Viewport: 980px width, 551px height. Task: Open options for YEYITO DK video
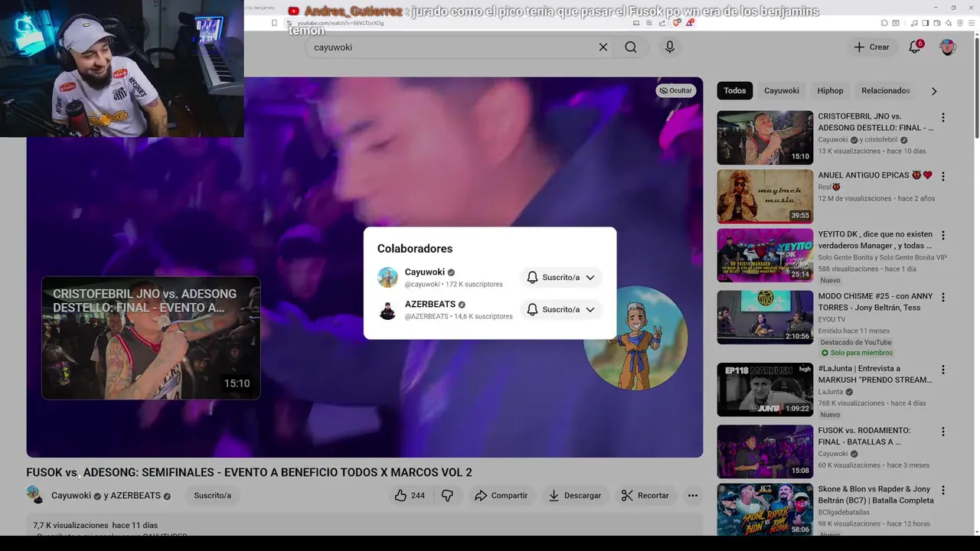point(943,236)
